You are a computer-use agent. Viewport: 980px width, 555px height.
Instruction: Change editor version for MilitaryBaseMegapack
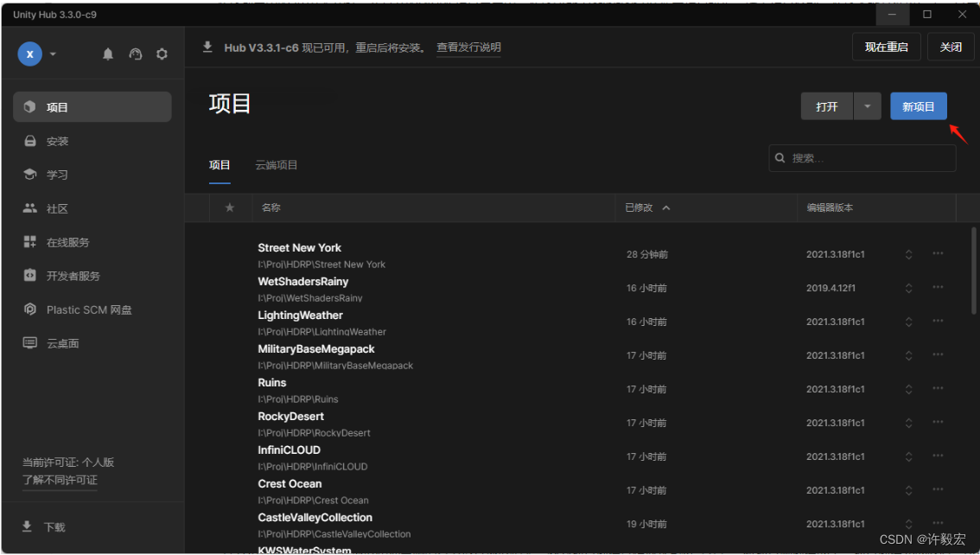point(909,355)
